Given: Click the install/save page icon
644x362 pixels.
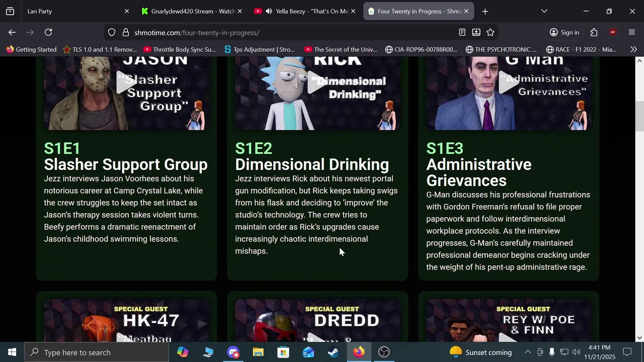Looking at the screenshot, I should tap(476, 32).
